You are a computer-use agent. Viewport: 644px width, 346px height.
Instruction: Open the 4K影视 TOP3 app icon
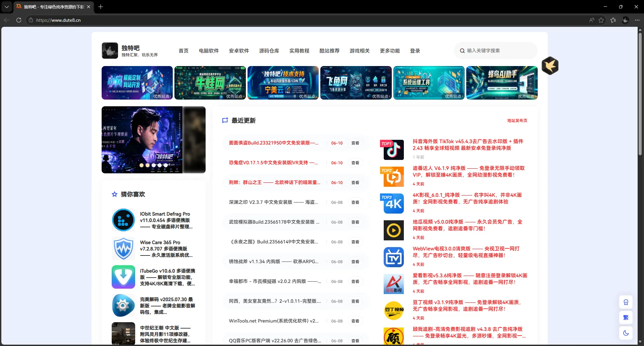(393, 204)
